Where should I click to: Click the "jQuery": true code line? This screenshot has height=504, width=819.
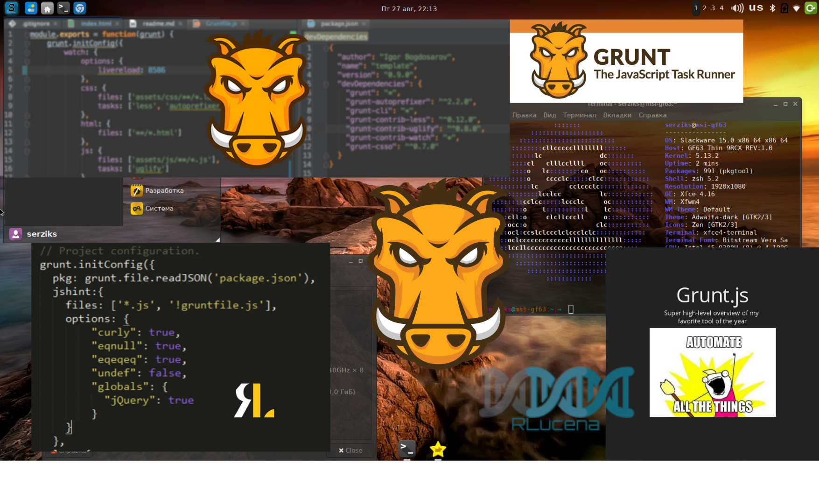(149, 400)
